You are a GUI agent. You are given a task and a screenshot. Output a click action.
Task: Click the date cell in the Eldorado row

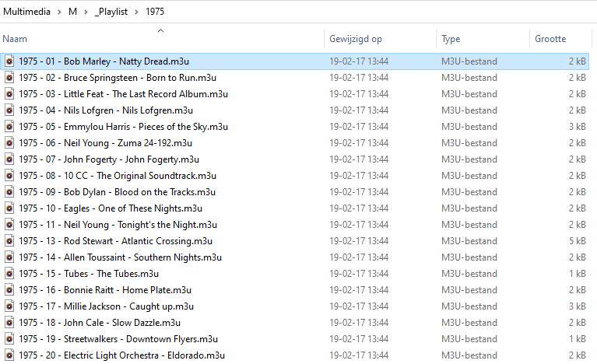point(359,355)
